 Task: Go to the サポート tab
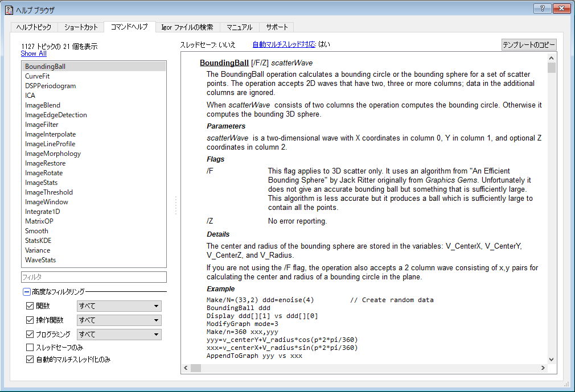[x=277, y=27]
